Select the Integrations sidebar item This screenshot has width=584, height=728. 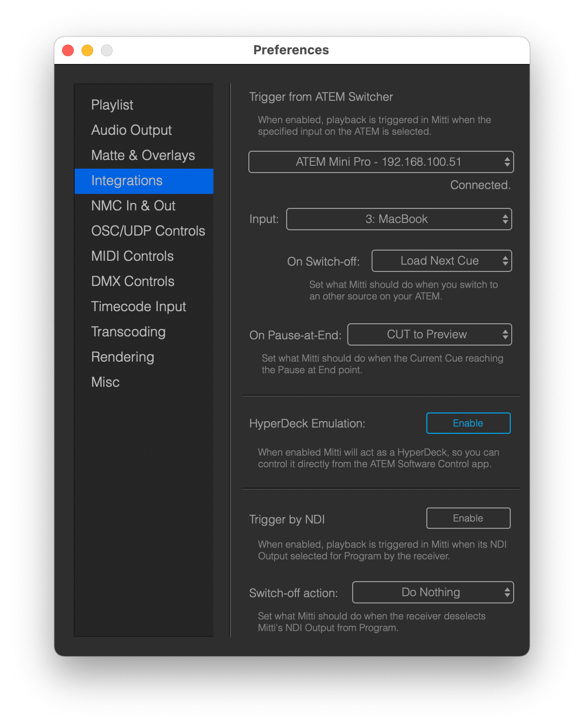[x=127, y=180]
